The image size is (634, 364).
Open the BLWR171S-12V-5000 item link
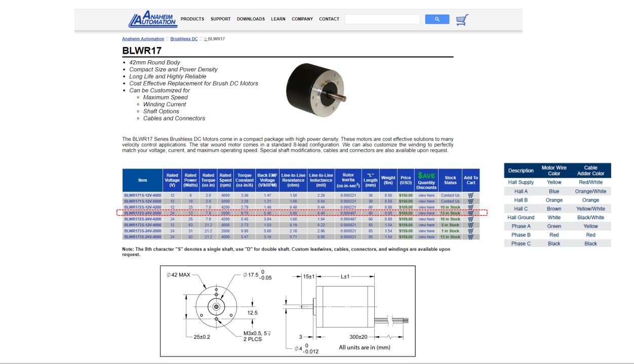[143, 201]
